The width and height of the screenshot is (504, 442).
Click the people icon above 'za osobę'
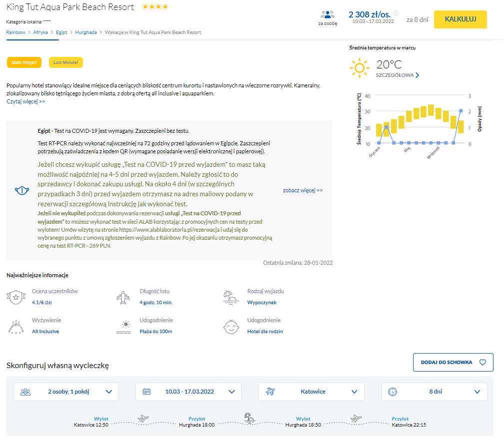coord(328,15)
